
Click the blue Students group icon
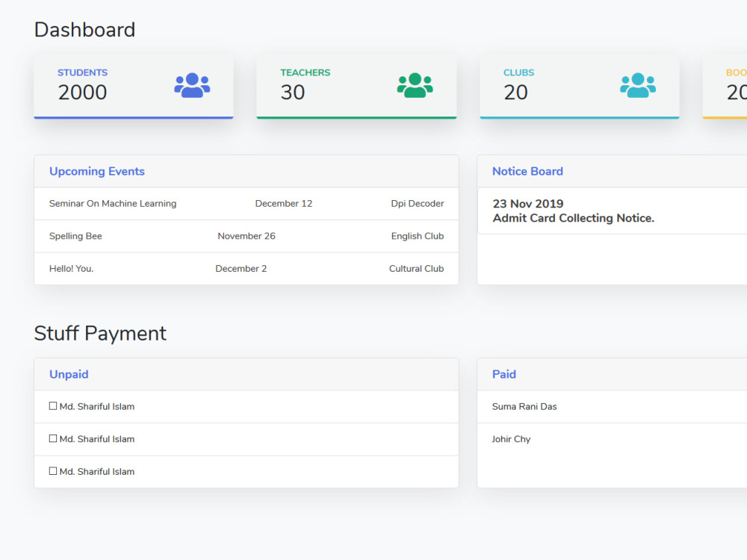pyautogui.click(x=192, y=85)
